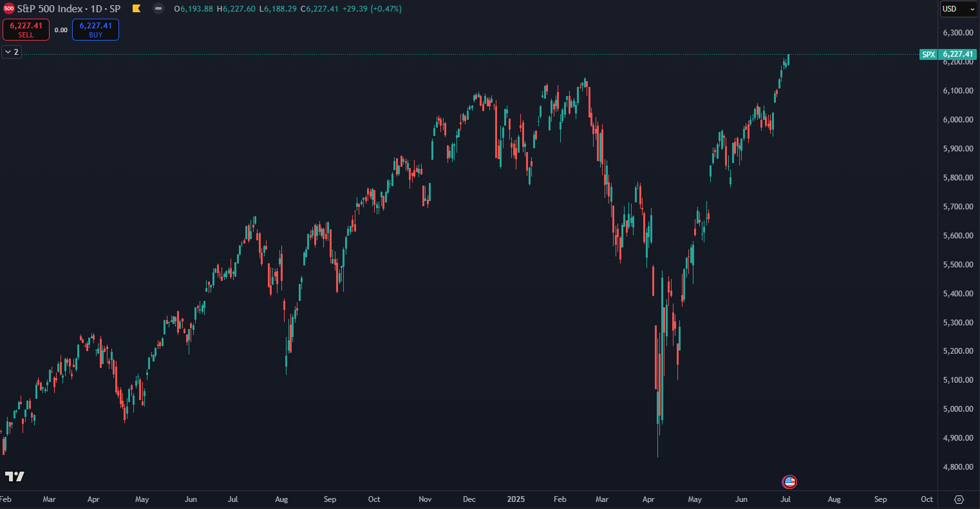Click the Dec label on the time axis
980x509 pixels.
(x=469, y=499)
